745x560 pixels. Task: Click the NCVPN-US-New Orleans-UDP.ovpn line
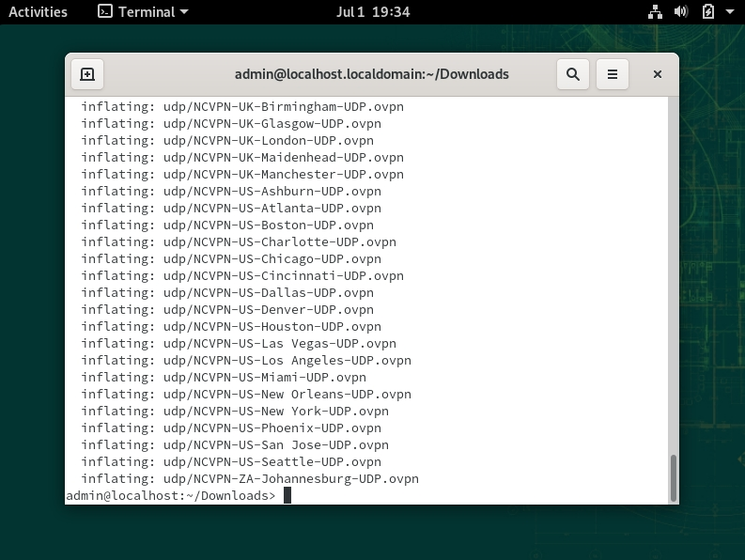tap(246, 394)
